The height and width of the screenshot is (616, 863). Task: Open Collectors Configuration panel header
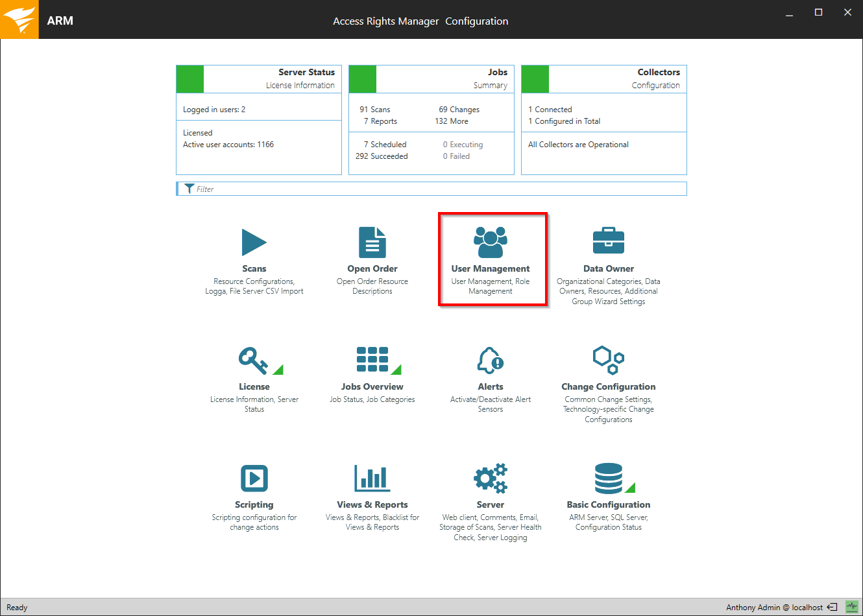click(618, 78)
